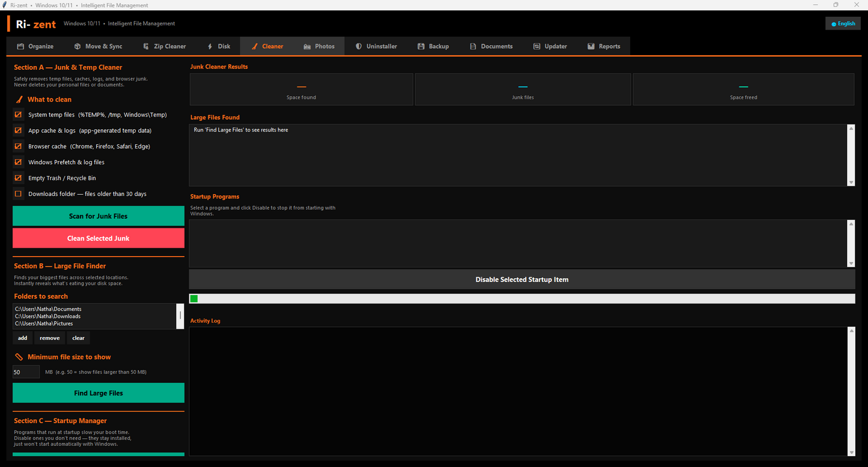Click the Organize tab icon
The image size is (868, 467).
(x=20, y=46)
